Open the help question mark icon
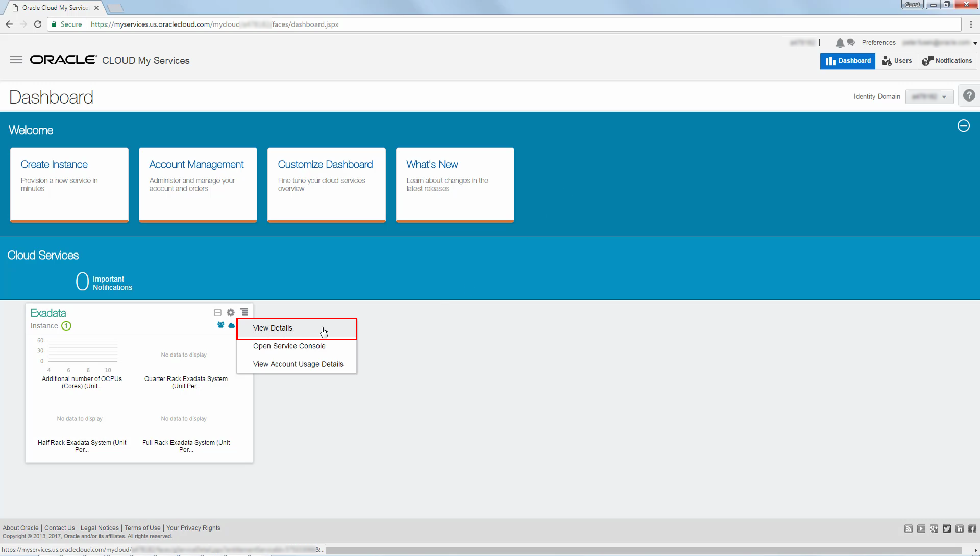Image resolution: width=980 pixels, height=556 pixels. (969, 95)
